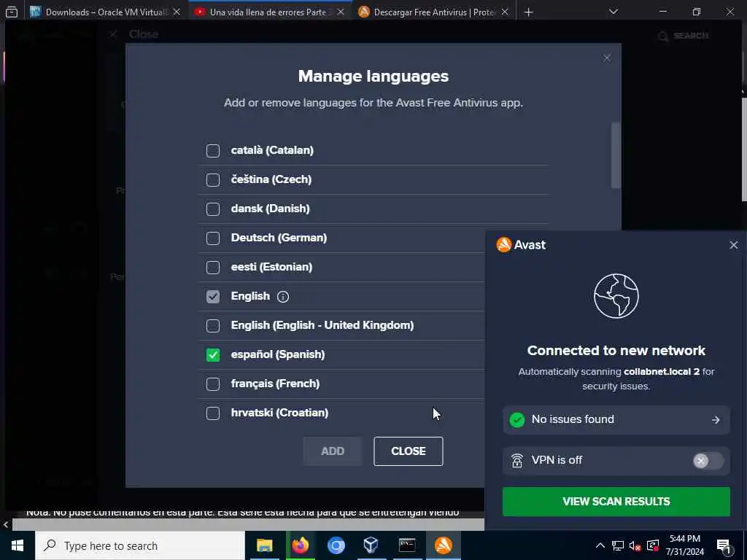Click the YouTube favicon on second tab

pyautogui.click(x=200, y=12)
